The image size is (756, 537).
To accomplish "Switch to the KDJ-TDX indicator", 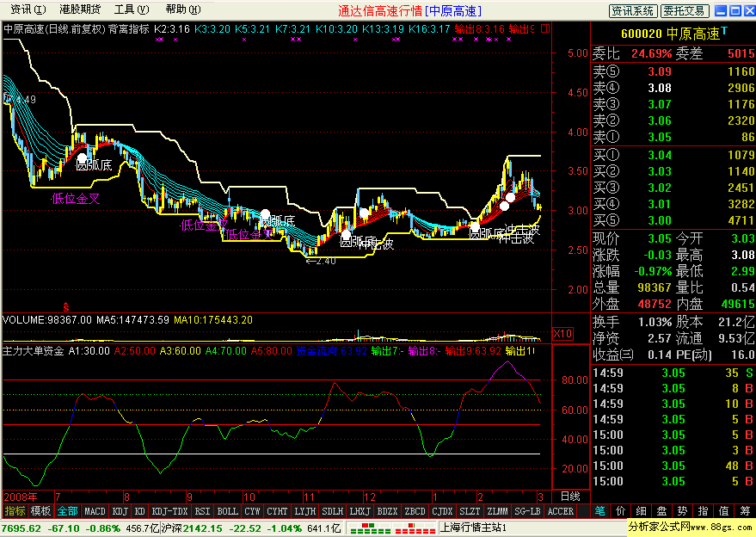I will tap(169, 511).
